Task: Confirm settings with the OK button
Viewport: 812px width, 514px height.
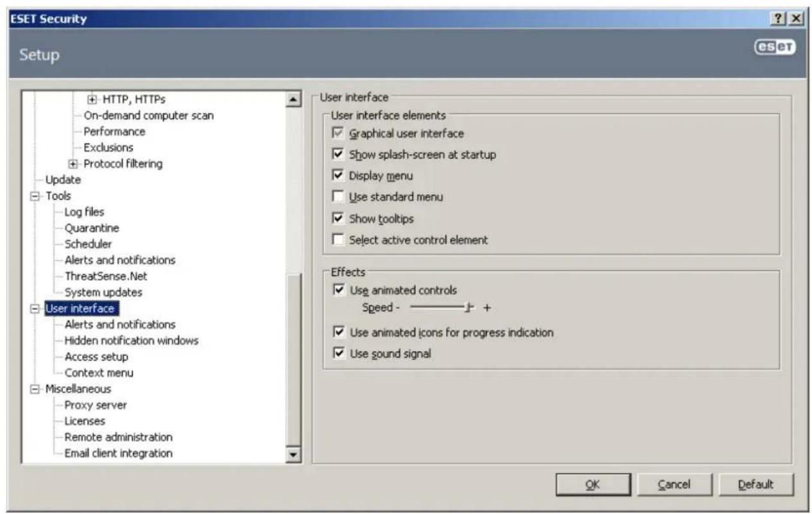Action: 593,485
